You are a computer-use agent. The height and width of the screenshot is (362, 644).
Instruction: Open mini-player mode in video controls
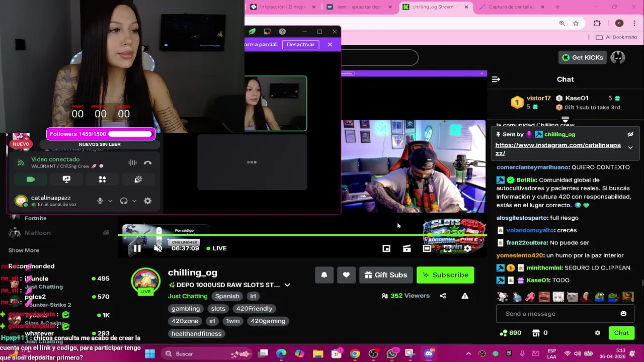point(386,248)
